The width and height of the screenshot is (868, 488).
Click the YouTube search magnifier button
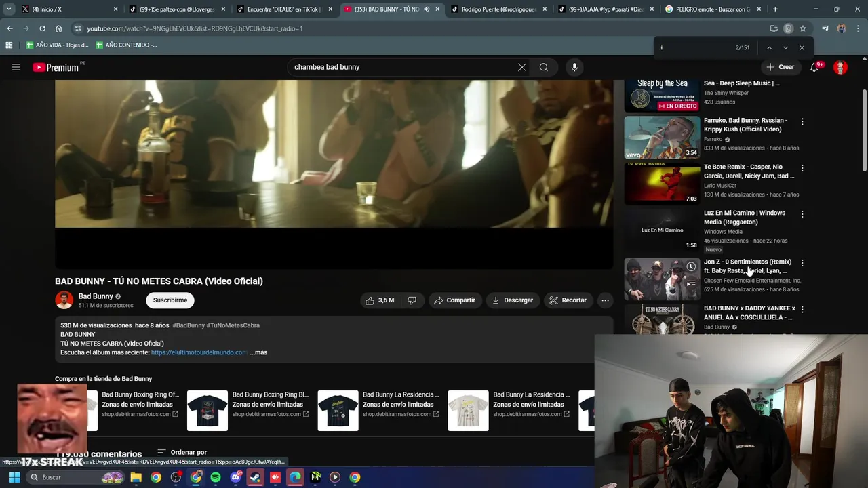coord(543,67)
